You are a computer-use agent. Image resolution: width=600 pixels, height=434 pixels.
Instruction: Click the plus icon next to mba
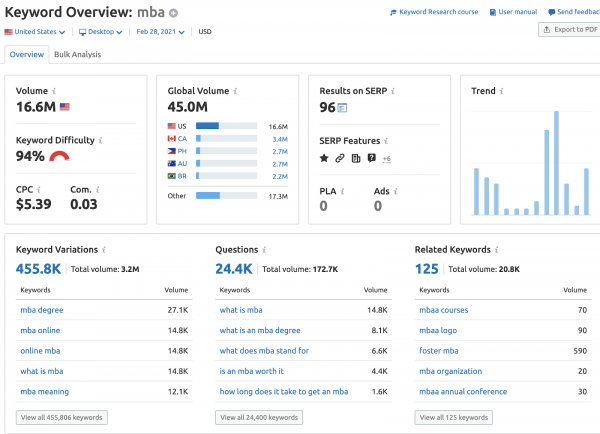(x=173, y=13)
